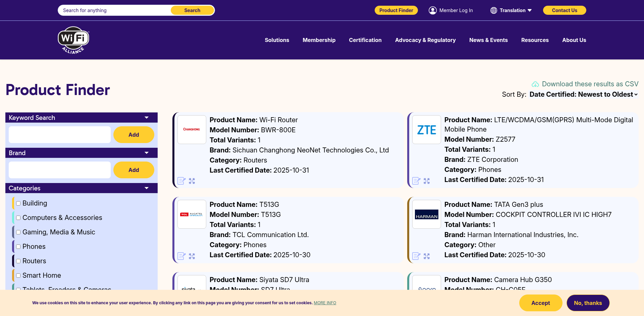
Task: Click expand icon on TCL T513G card
Action: pyautogui.click(x=192, y=256)
